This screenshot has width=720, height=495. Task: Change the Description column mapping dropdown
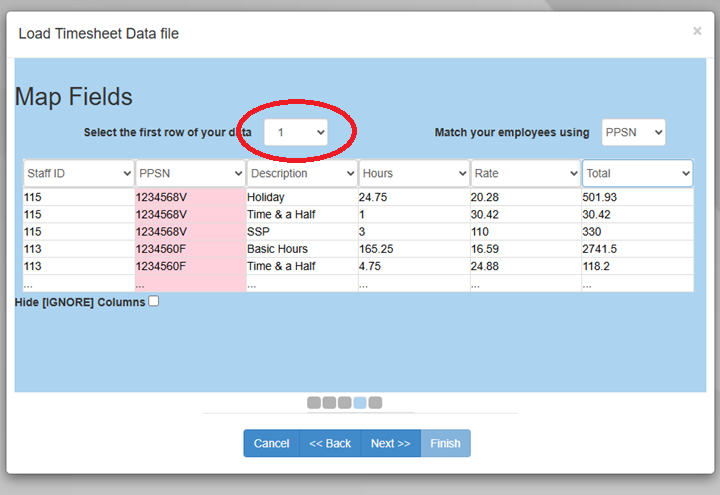pyautogui.click(x=302, y=173)
